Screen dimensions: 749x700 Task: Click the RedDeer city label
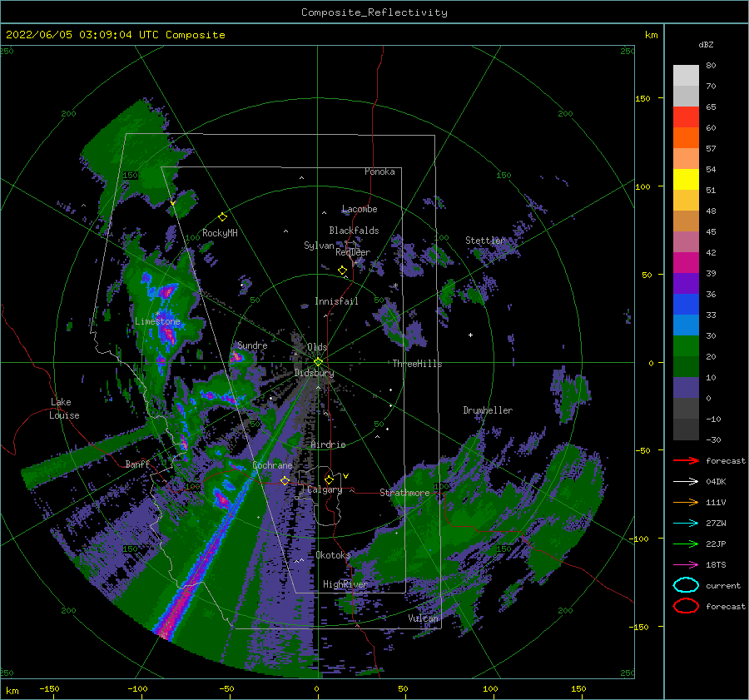(x=353, y=252)
